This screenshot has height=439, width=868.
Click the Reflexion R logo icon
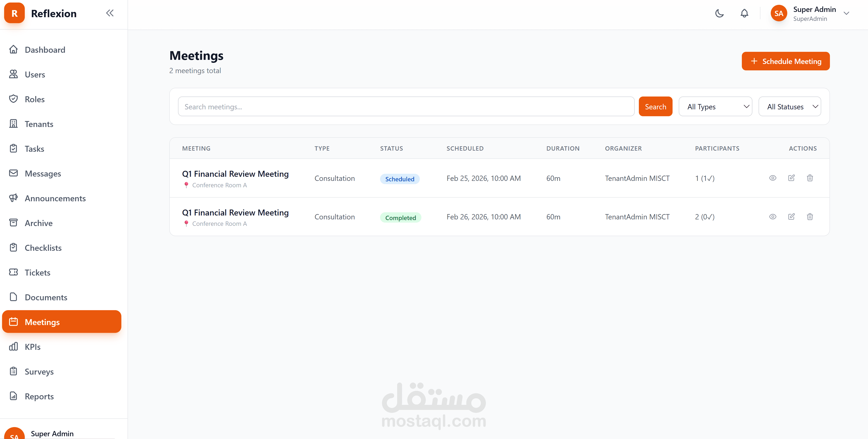coord(14,13)
